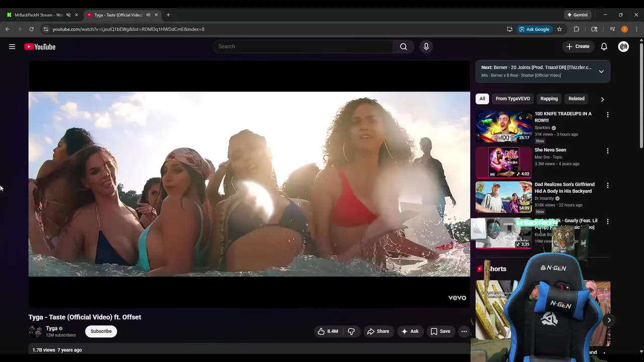
Task: Open options for Dad Realizes Son's Girlfriend video
Action: point(607,186)
